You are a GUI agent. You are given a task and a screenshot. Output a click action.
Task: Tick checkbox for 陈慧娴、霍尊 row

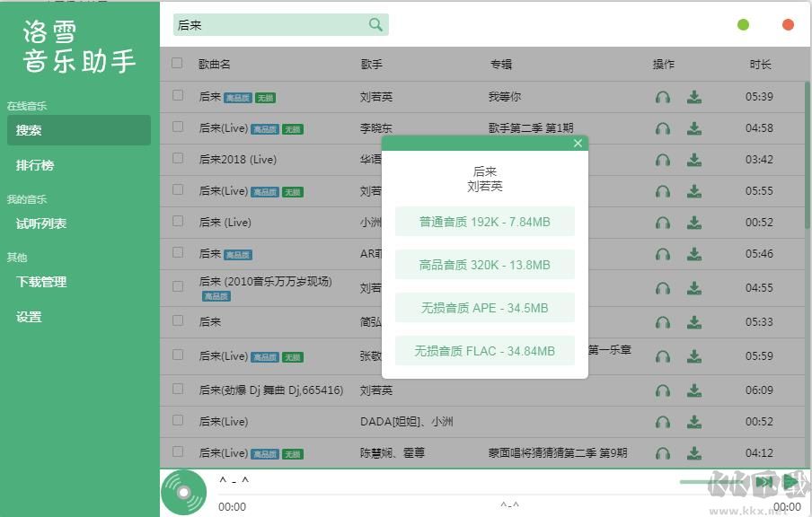(178, 451)
